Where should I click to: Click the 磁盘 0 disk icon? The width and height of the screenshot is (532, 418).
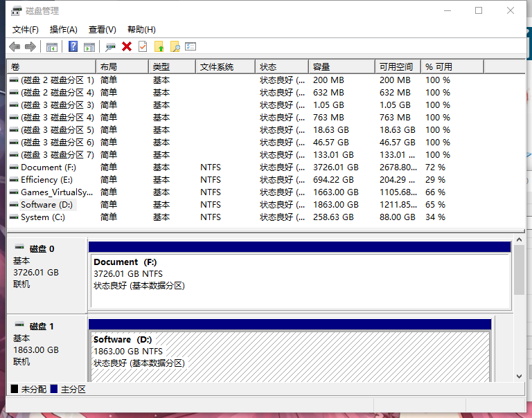pyautogui.click(x=19, y=248)
